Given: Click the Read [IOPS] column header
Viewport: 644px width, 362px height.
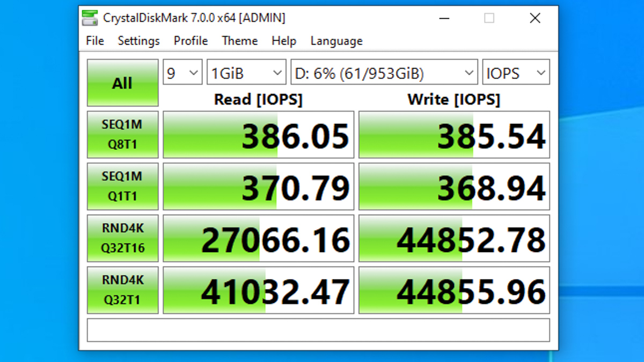Looking at the screenshot, I should 258,99.
